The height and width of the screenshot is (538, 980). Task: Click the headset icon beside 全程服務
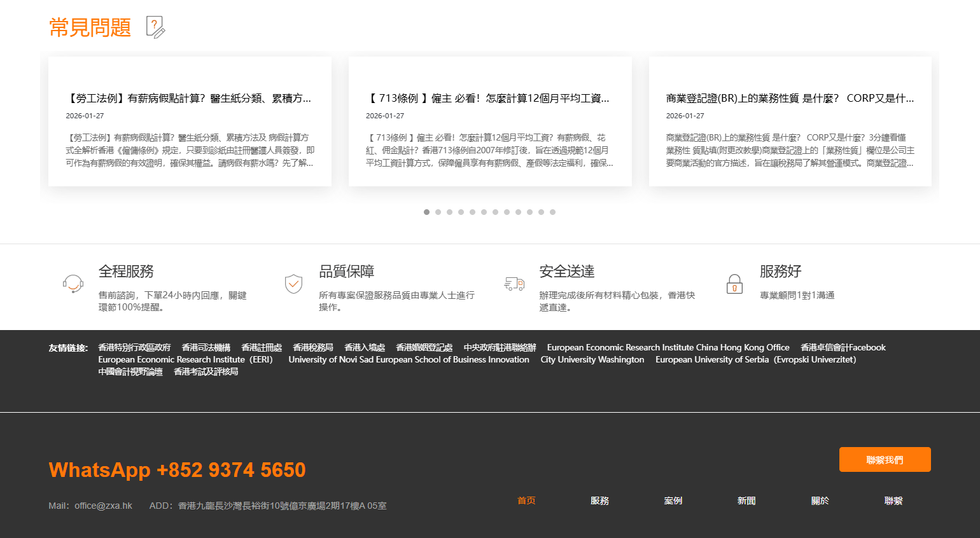point(72,284)
